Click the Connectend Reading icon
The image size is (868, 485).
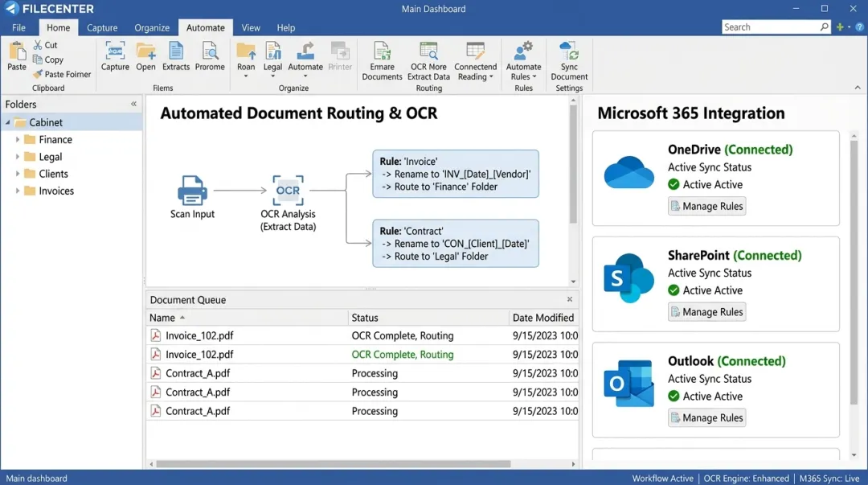[x=476, y=51]
